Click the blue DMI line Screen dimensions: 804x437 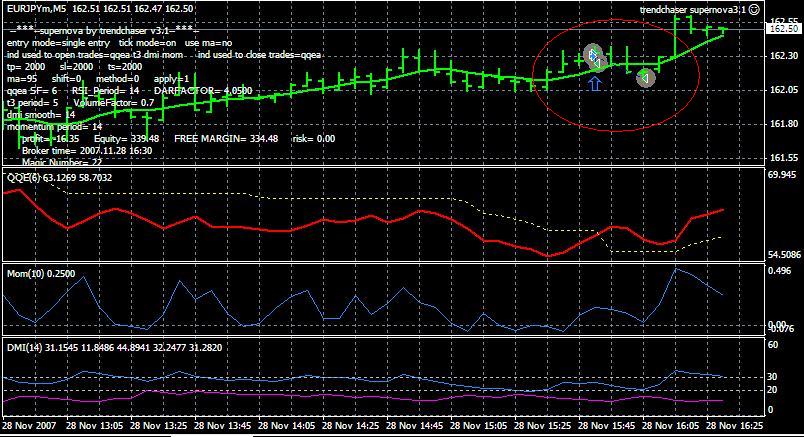tap(359, 379)
